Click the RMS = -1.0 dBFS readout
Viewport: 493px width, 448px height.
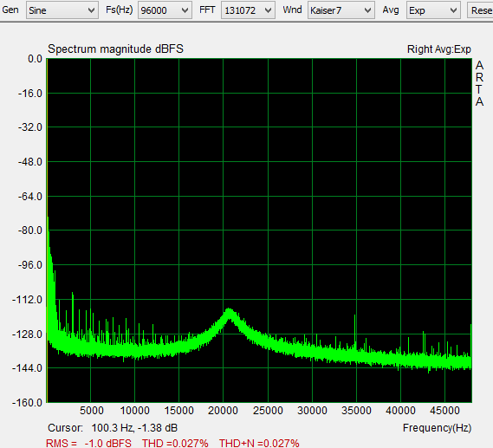point(88,443)
